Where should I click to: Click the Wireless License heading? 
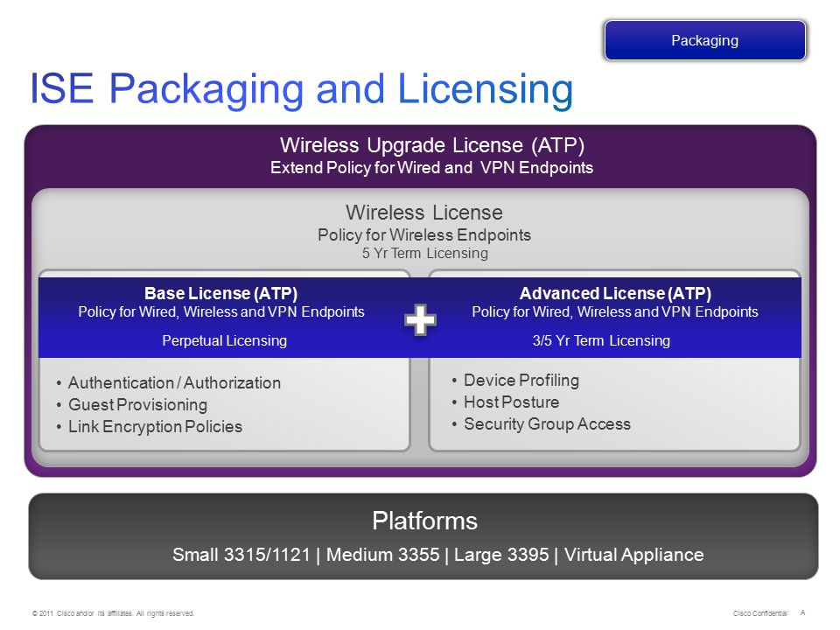coord(424,213)
